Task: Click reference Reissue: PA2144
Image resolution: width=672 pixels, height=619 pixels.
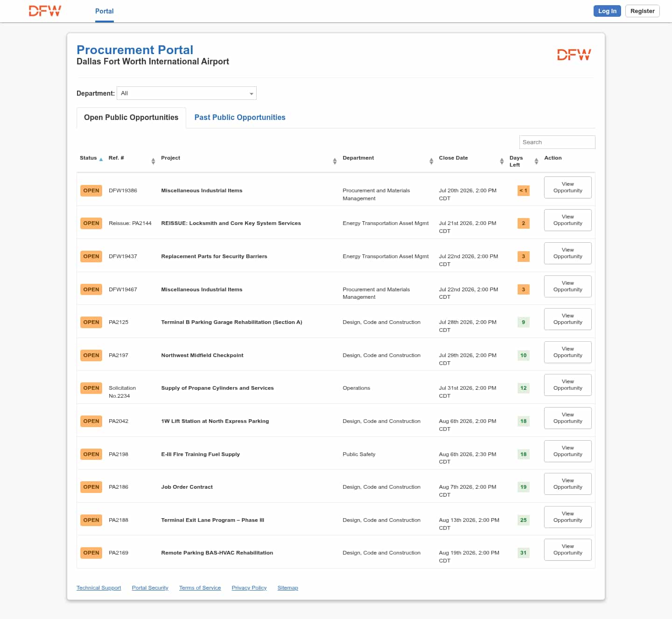Action: pyautogui.click(x=130, y=223)
